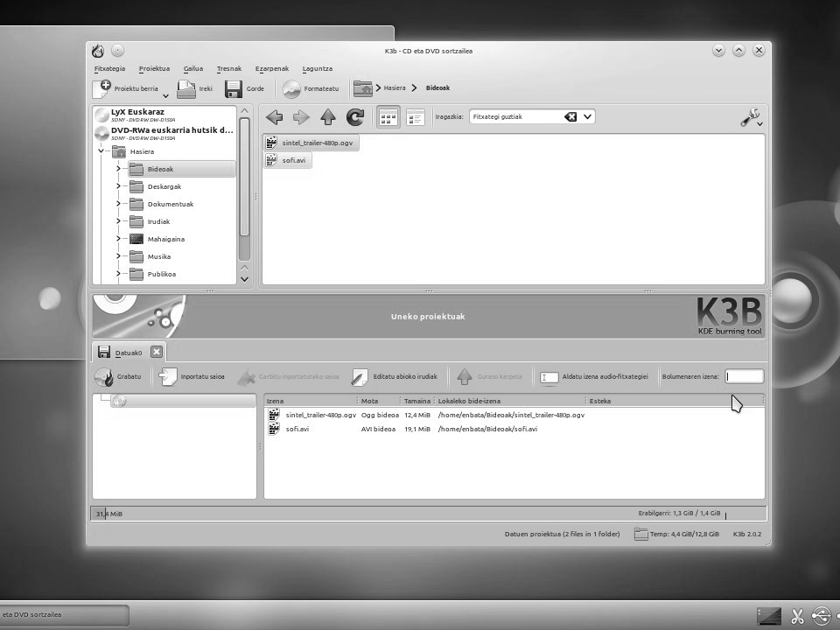Expand the Dokumentuak folder
This screenshot has height=630, width=840.
click(x=118, y=204)
